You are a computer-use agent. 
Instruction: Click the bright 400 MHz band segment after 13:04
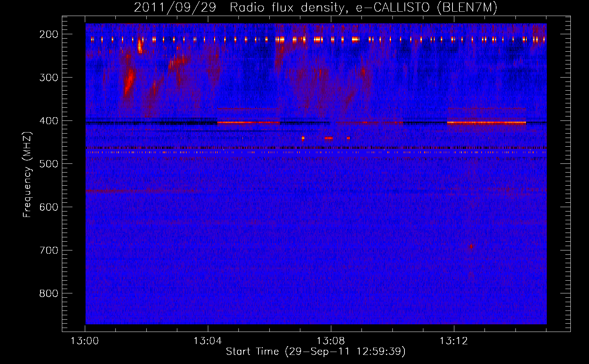coord(249,122)
